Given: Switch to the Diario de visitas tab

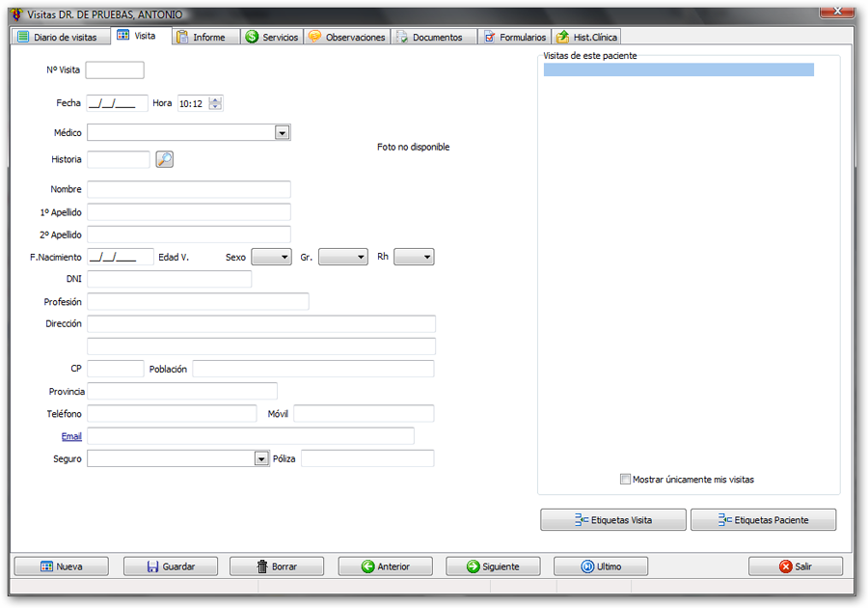Looking at the screenshot, I should point(57,37).
